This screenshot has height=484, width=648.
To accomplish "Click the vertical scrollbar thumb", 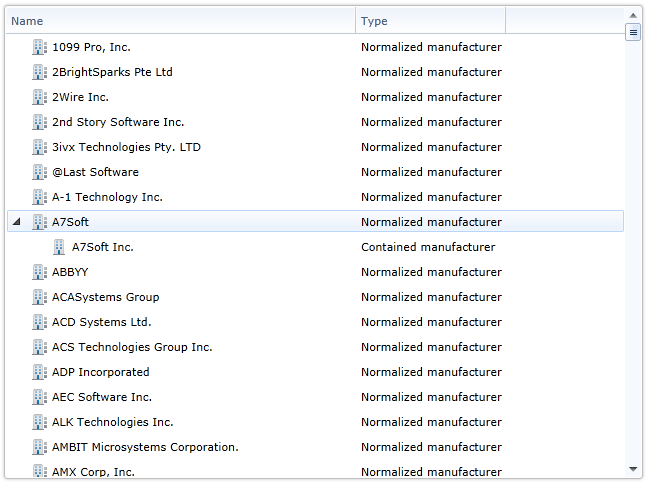I will click(633, 32).
